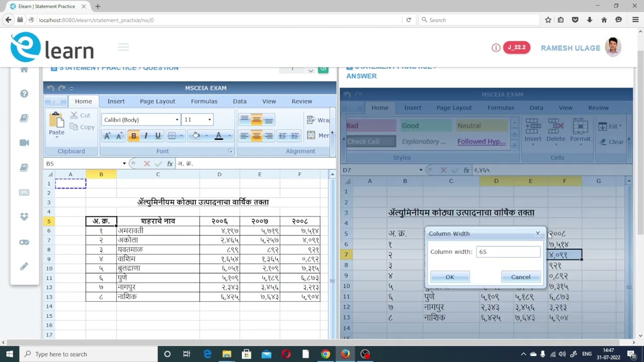Open the game controller sidebar icon
644x362 pixels.
click(24, 242)
